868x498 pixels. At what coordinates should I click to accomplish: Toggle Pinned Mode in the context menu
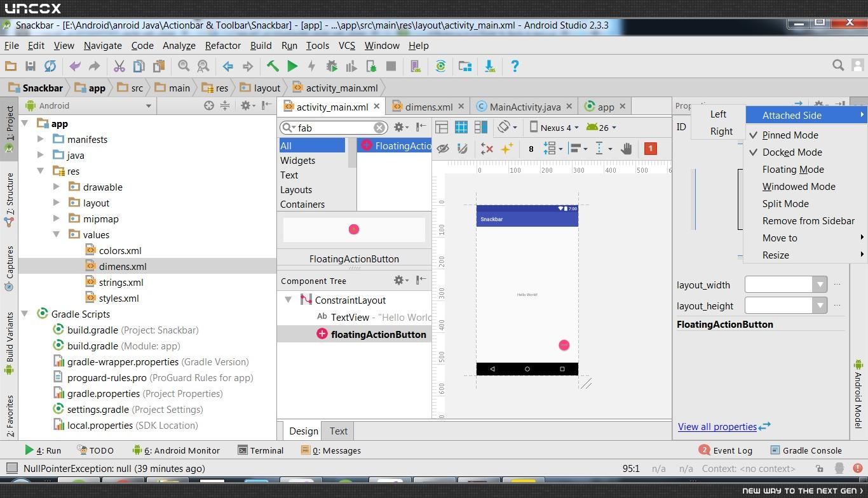point(790,135)
